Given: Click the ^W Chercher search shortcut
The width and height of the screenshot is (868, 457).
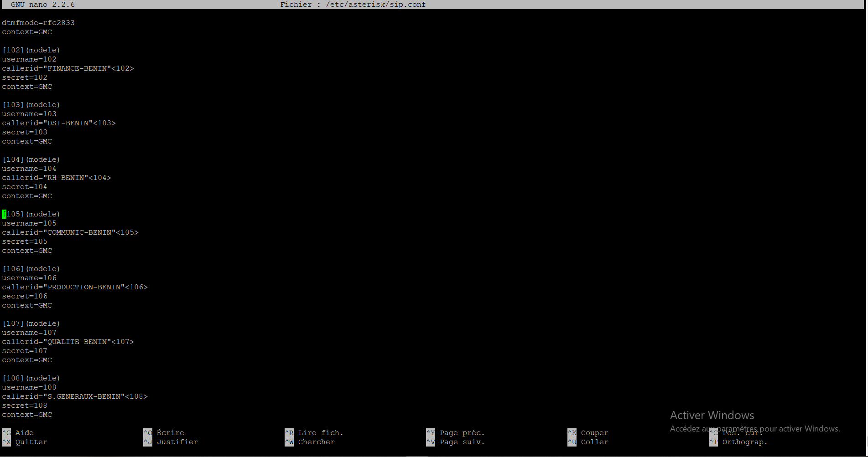Looking at the screenshot, I should [x=310, y=442].
